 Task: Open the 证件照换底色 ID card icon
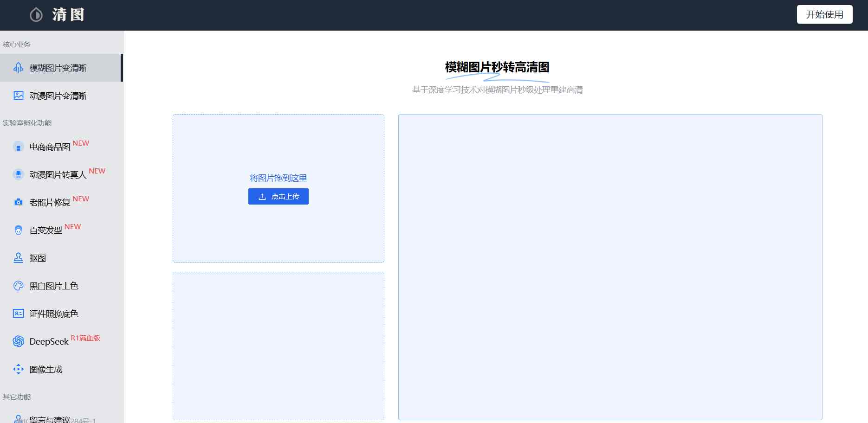[18, 314]
